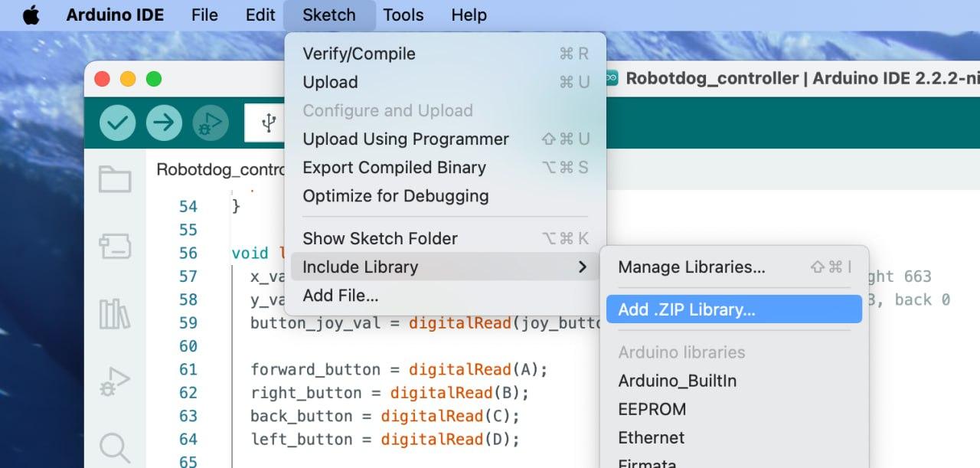Open the Tools menu
980x468 pixels.
coord(403,15)
